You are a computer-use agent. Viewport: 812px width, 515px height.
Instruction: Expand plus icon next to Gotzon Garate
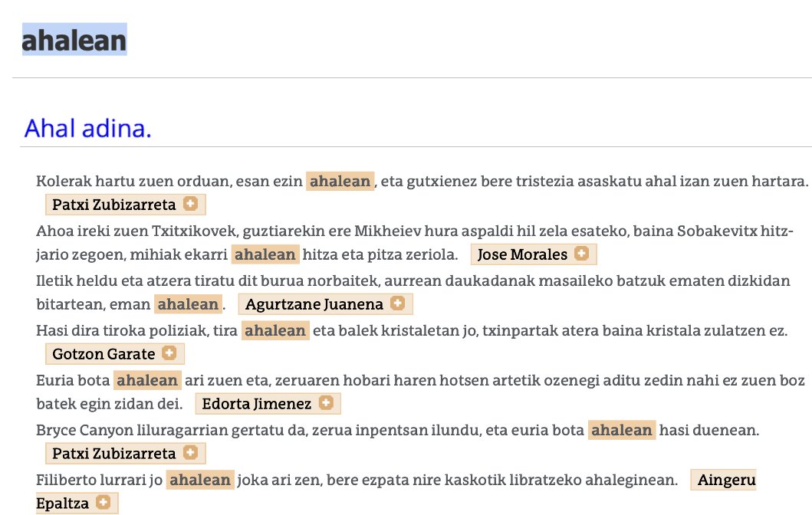click(x=169, y=353)
